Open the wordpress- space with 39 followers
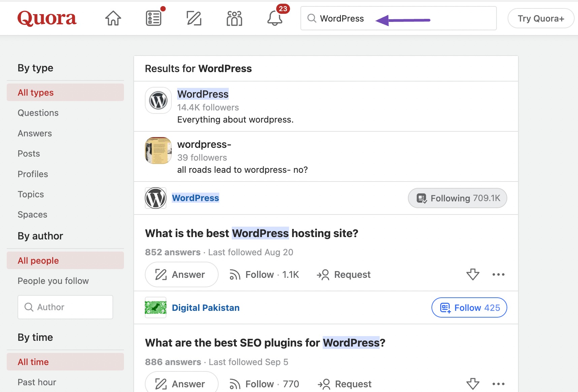Image resolution: width=578 pixels, height=392 pixels. [x=204, y=144]
